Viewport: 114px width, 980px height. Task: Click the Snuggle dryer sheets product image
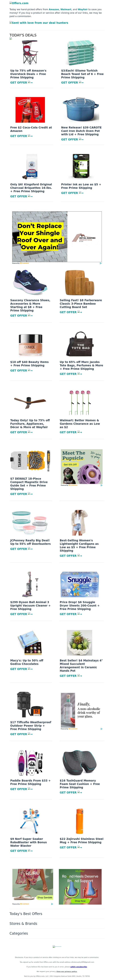(79, 584)
